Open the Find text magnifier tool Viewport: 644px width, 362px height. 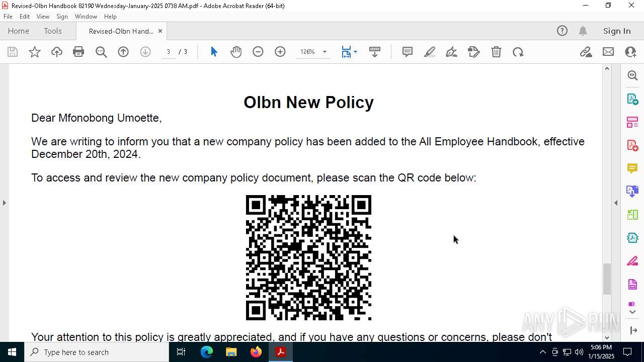pos(101,52)
